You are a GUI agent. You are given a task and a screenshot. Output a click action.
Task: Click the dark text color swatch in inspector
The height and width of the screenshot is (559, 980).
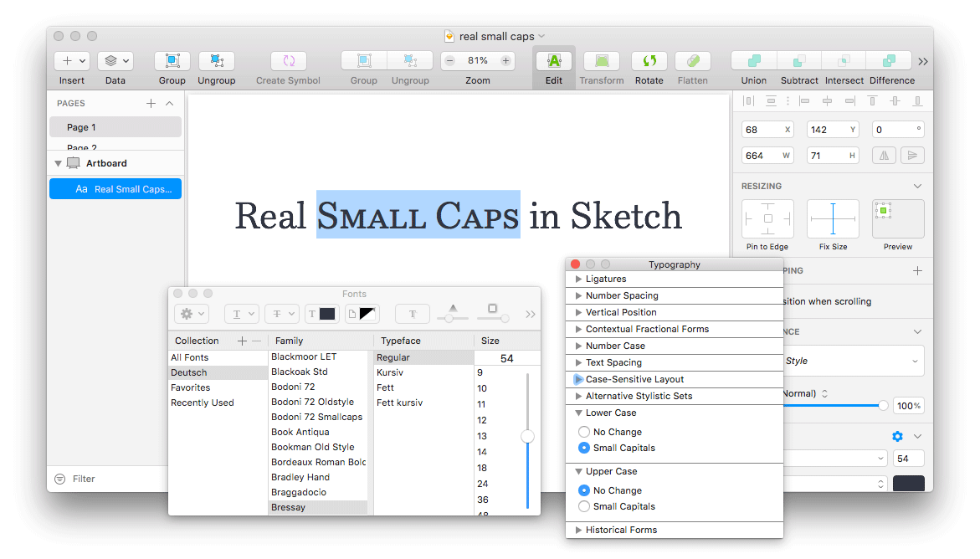tap(909, 484)
